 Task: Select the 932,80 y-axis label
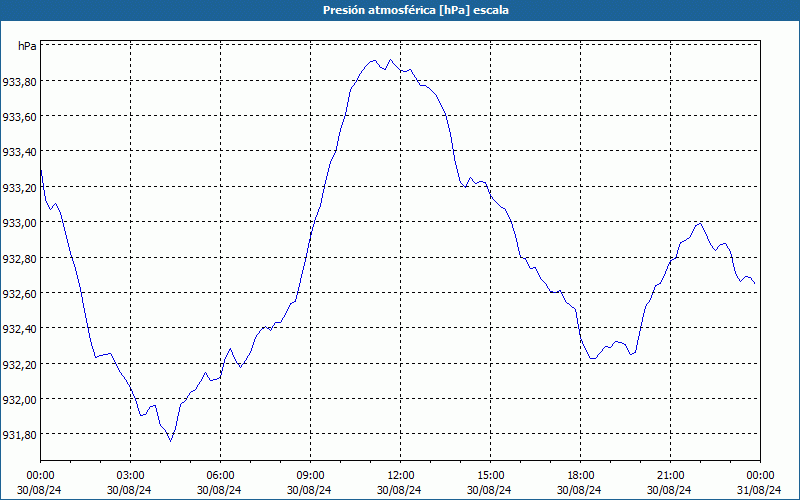(19, 258)
